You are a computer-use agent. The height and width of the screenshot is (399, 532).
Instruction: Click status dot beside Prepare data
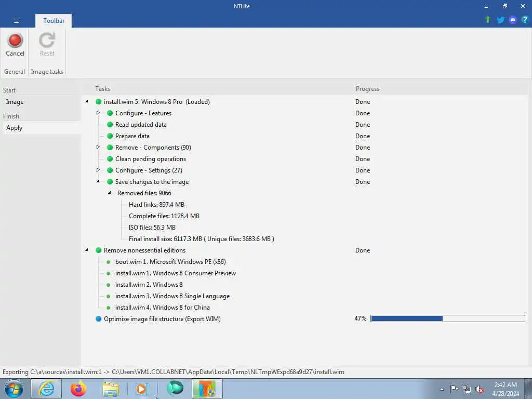point(110,136)
